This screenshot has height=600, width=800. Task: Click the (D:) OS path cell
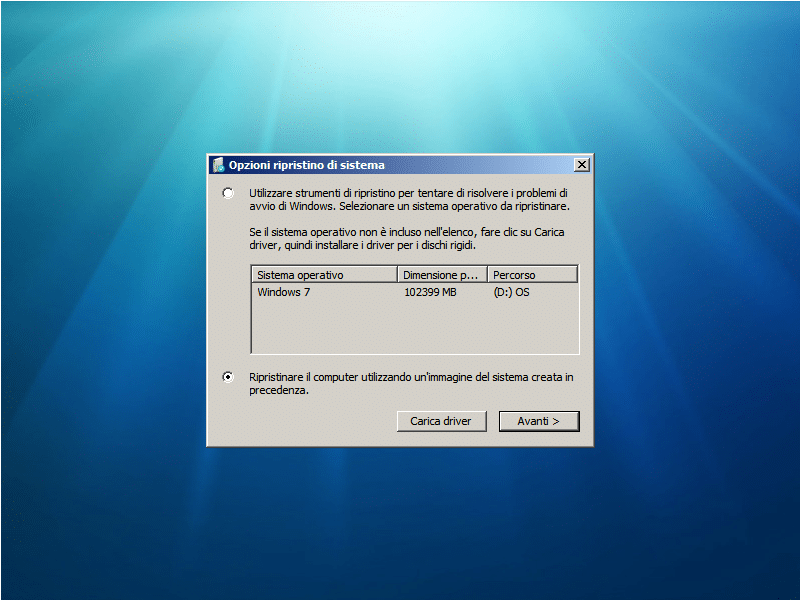click(511, 292)
